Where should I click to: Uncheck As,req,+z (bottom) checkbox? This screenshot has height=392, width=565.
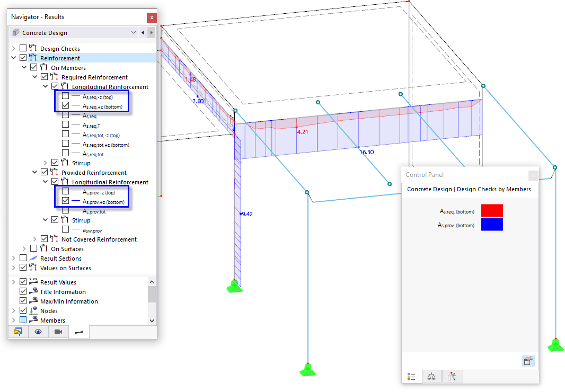tap(65, 105)
